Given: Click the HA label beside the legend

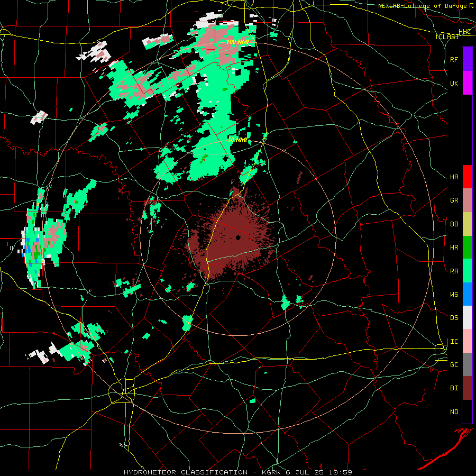Looking at the screenshot, I should pos(454,177).
